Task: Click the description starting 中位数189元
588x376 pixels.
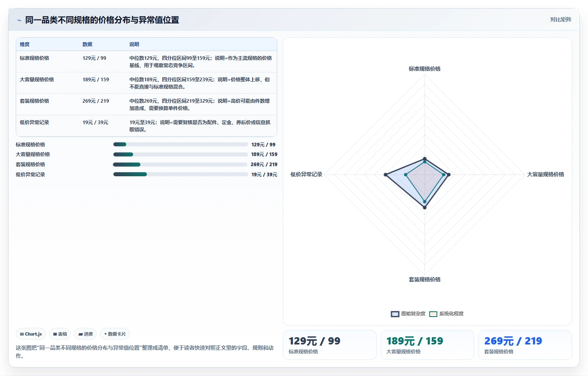Action: tap(200, 83)
